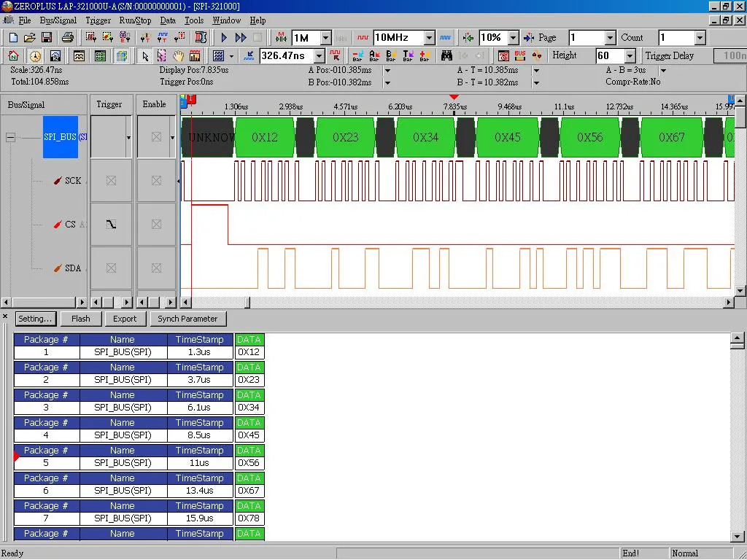
Task: Open the Height 60 dropdown
Action: (x=630, y=55)
